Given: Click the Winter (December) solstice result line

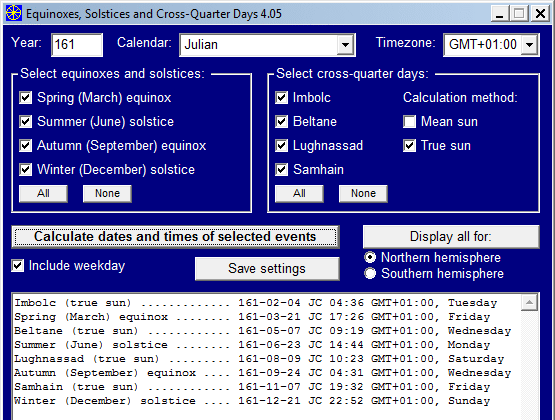Looking at the screenshot, I should (x=252, y=401).
